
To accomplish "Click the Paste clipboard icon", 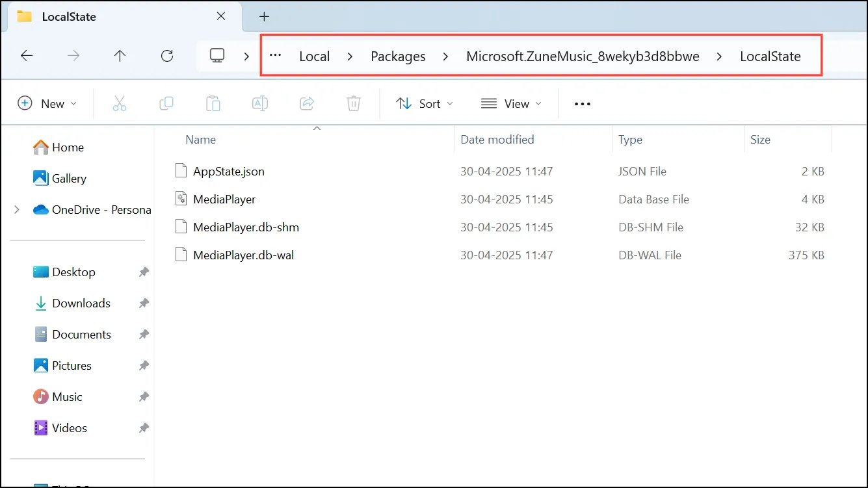I will [x=213, y=103].
